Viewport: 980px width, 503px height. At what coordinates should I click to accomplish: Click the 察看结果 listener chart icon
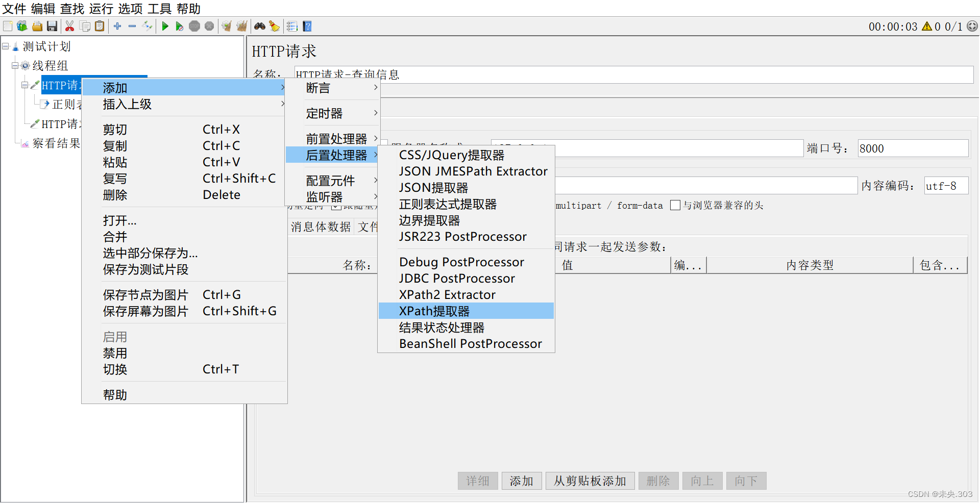click(x=25, y=144)
